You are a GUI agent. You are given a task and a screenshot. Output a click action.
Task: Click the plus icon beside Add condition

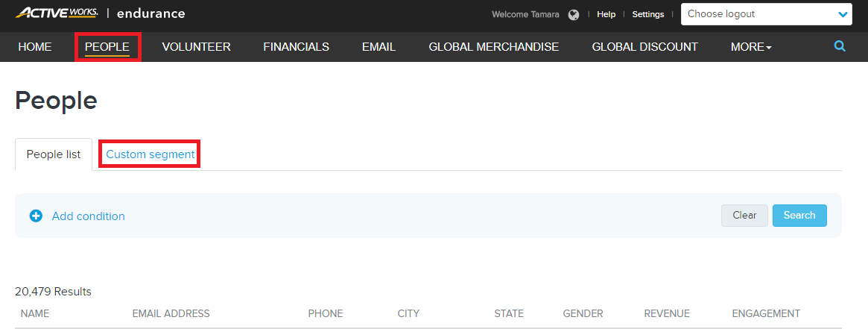tap(36, 216)
